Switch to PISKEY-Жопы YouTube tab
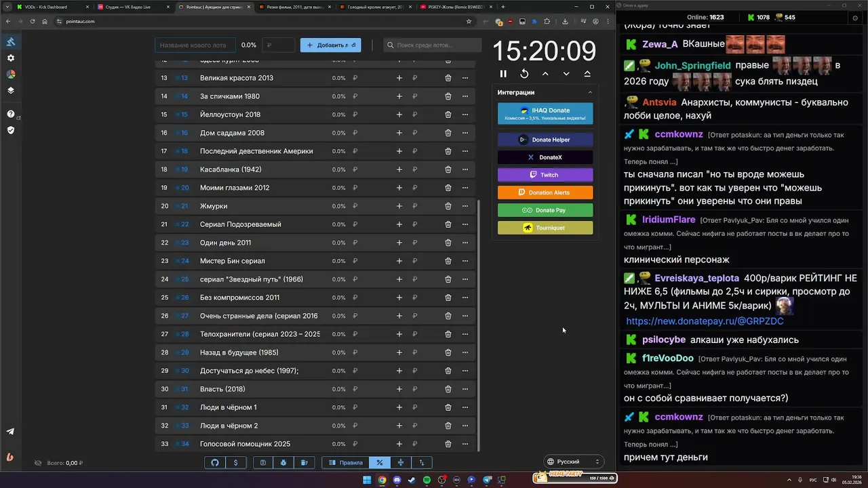 458,7
